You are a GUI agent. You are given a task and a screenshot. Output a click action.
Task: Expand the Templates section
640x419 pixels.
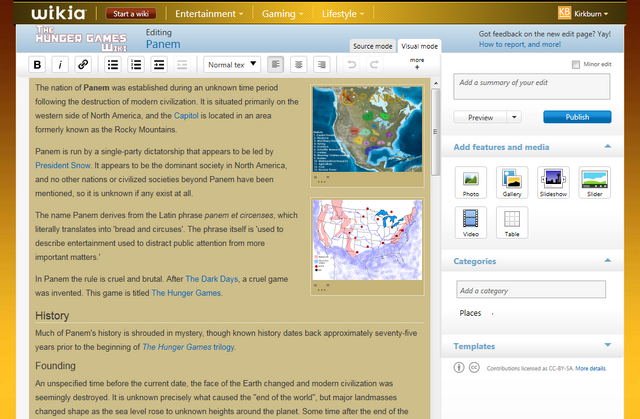[607, 345]
